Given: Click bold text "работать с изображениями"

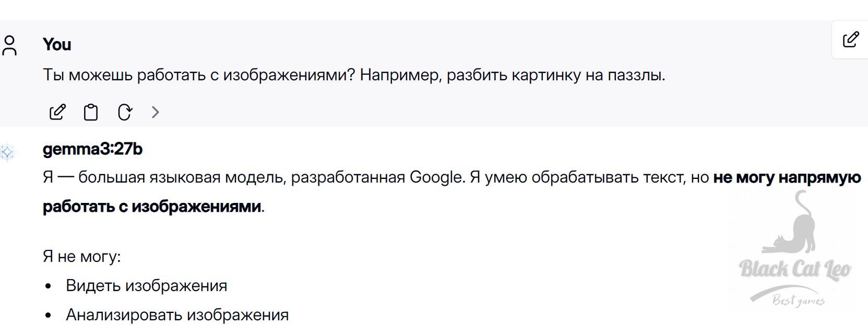Looking at the screenshot, I should 152,207.
